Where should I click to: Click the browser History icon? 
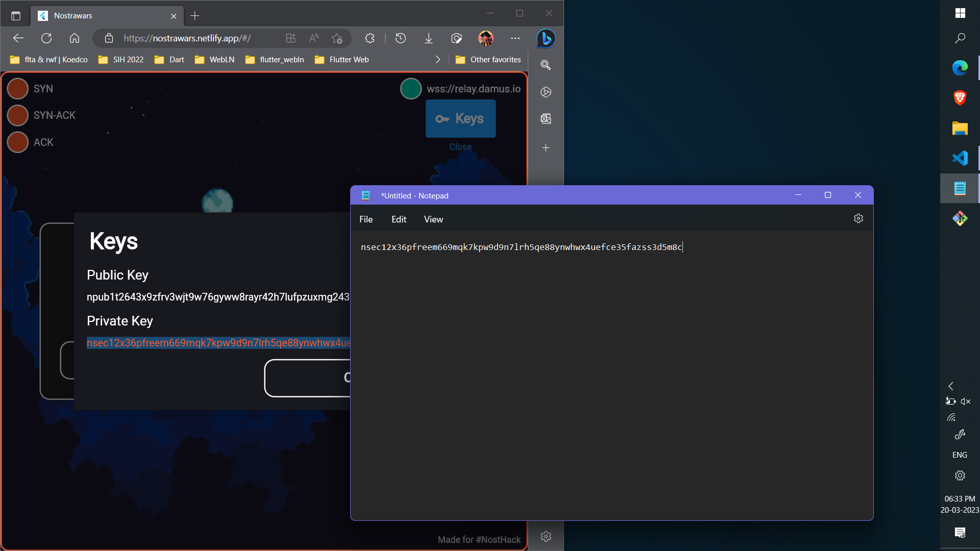[x=401, y=38]
